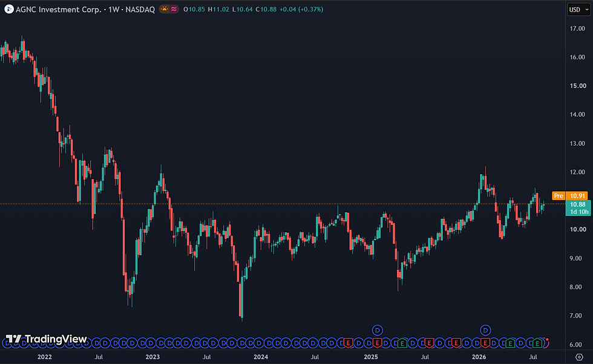Open the USD currency dropdown
This screenshot has height=364, width=593.
click(x=579, y=10)
